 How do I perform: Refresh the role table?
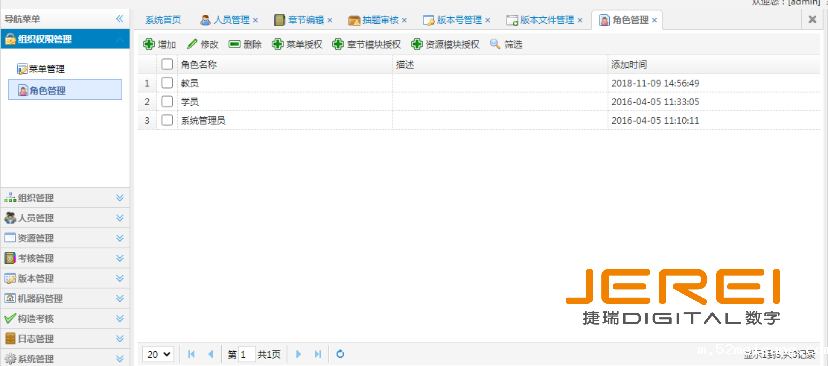(340, 354)
